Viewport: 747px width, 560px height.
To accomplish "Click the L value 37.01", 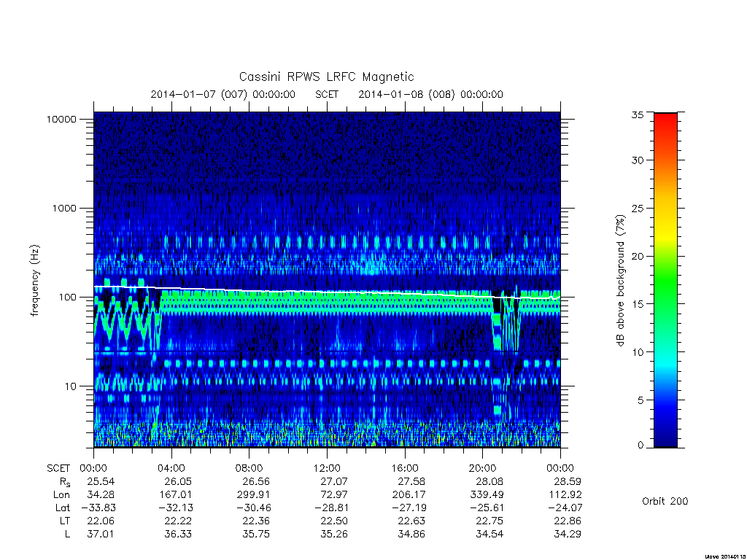I will [101, 534].
